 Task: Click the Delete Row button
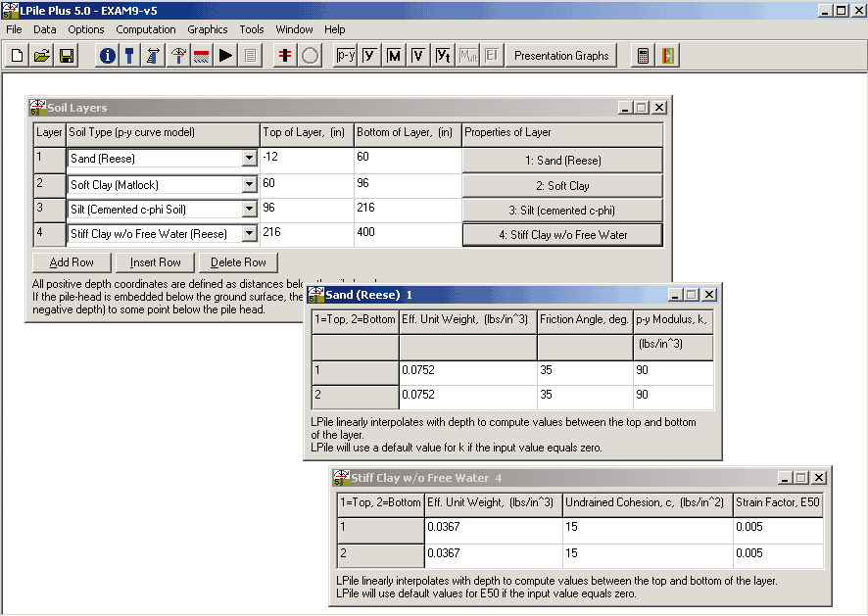tap(238, 262)
